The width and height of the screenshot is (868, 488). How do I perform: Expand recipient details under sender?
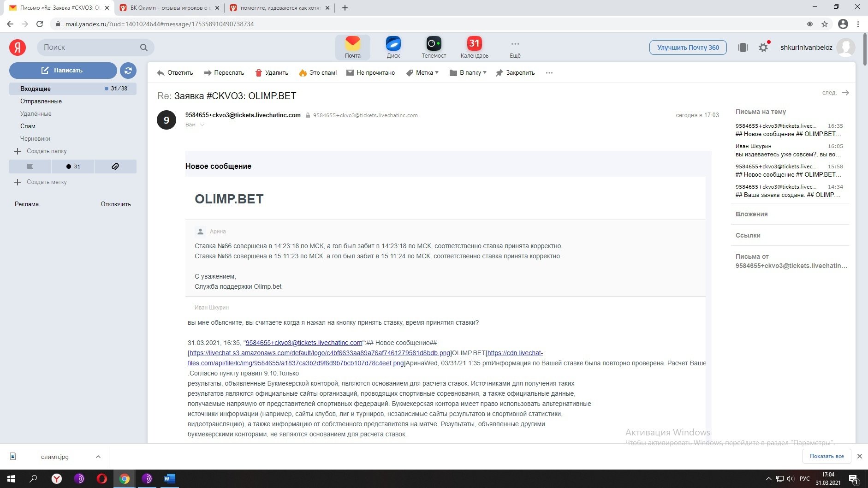click(202, 125)
